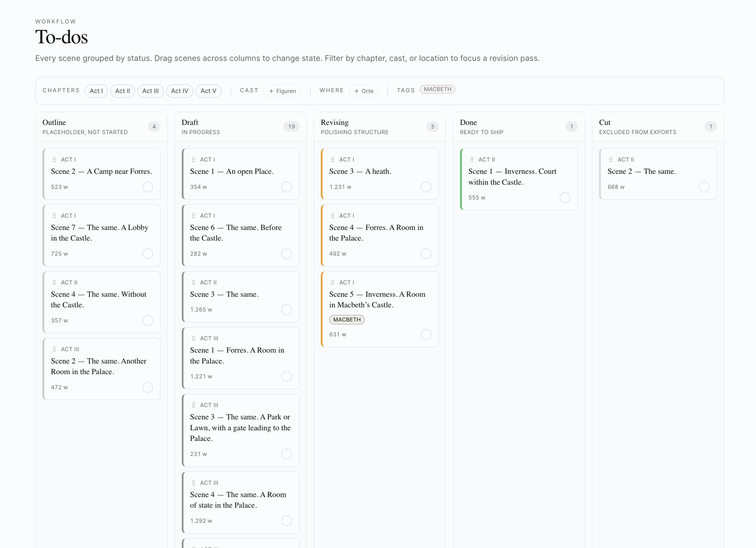The width and height of the screenshot is (756, 548).
Task: Click the Draft column count badge 19
Action: (291, 127)
